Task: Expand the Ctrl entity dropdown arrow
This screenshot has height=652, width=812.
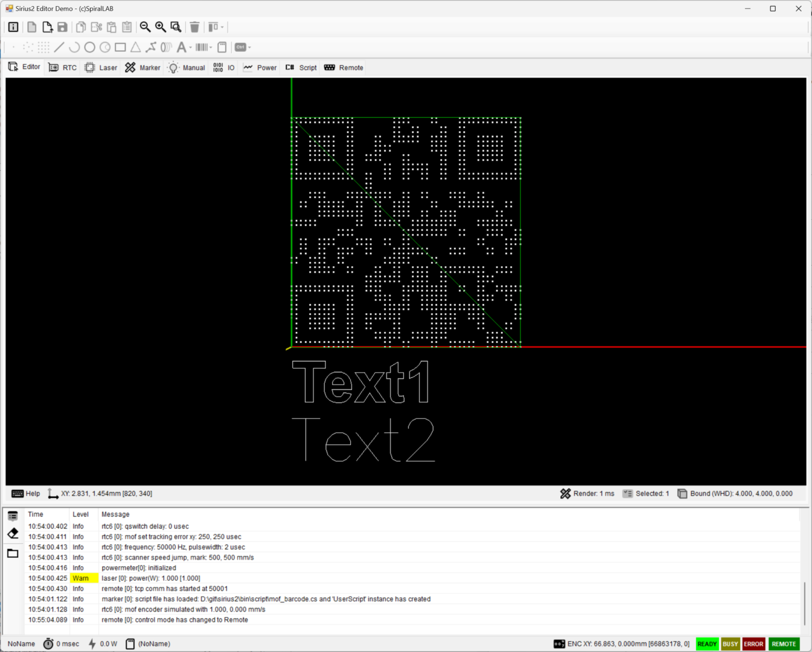Action: point(249,48)
